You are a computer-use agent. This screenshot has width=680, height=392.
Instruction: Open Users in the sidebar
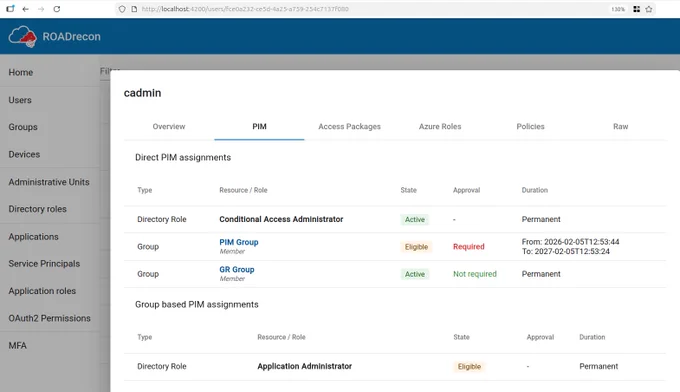[x=20, y=100]
